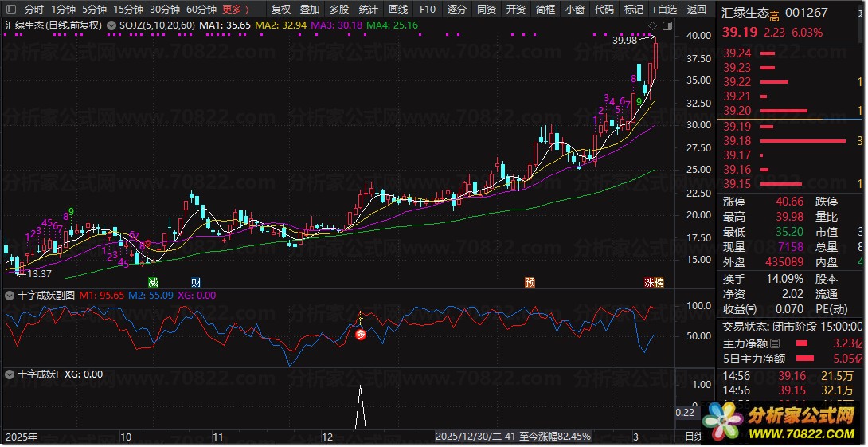Image resolution: width=868 pixels, height=447 pixels.
Task: Expand the 十字成妖F indicator dropdown
Action: [x=9, y=374]
